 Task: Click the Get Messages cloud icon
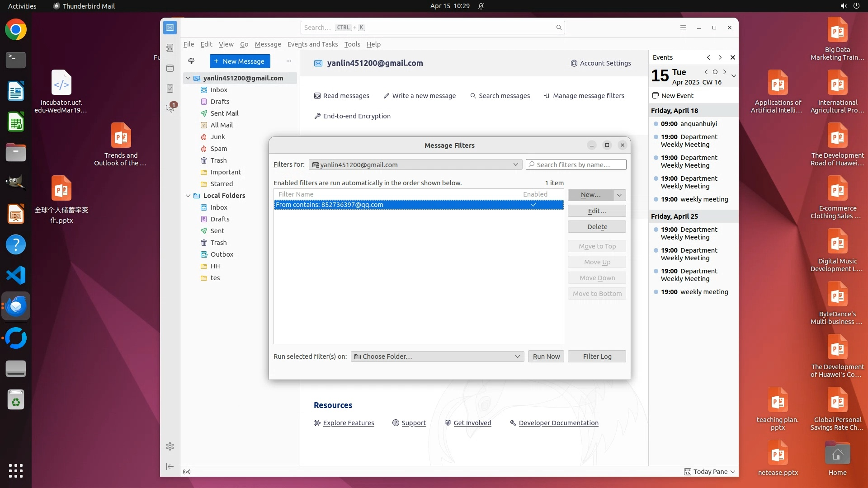(x=191, y=61)
